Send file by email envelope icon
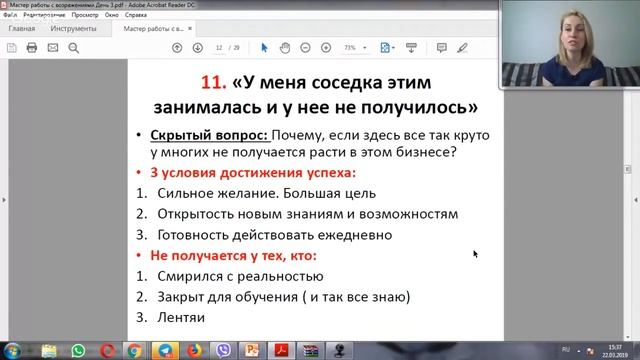The image size is (640, 360). 53,48
